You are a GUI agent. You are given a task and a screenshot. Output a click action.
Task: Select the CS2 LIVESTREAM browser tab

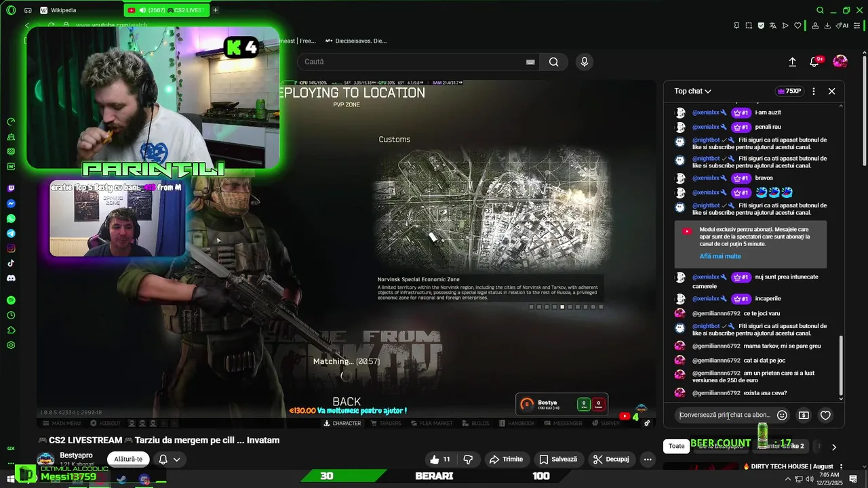coord(167,10)
